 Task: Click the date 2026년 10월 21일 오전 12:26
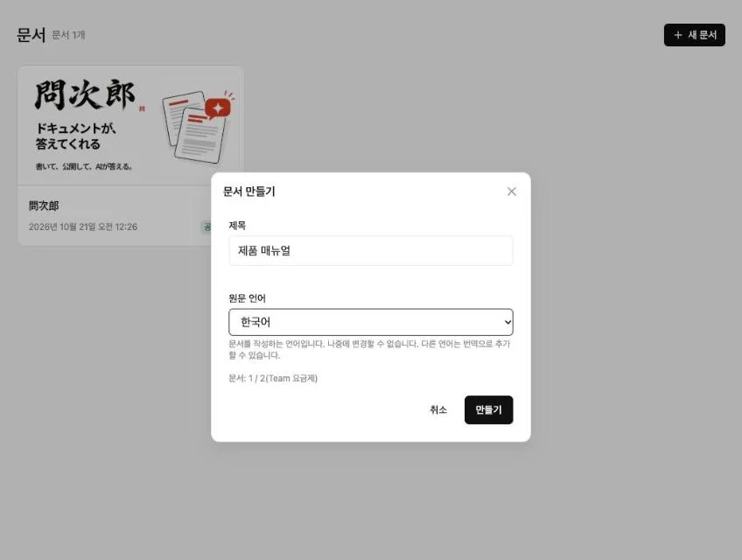pos(83,227)
